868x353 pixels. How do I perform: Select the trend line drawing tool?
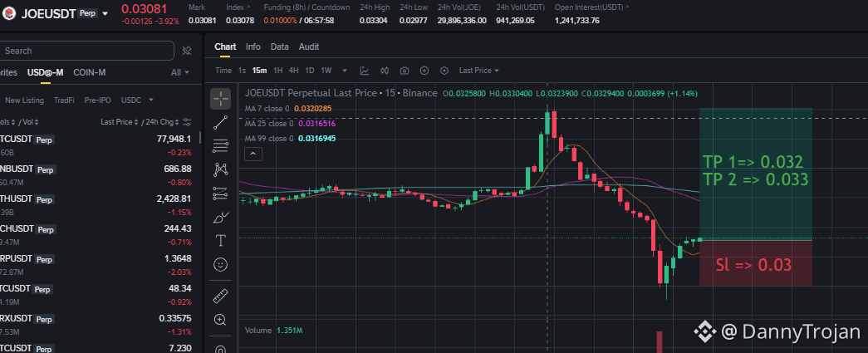click(221, 123)
